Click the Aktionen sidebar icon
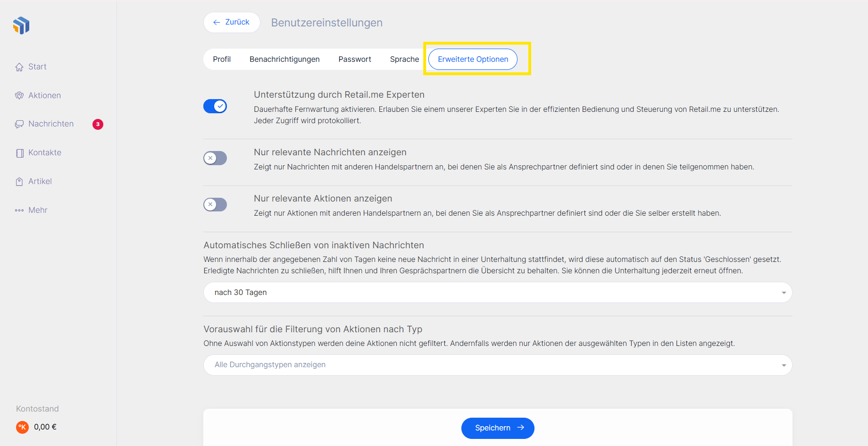 pos(19,96)
